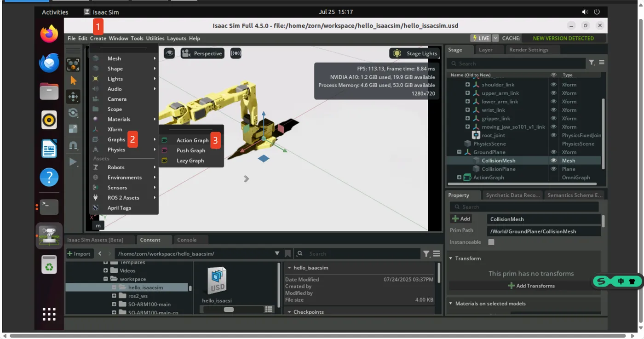Open the Firefox browser from dock

(x=49, y=34)
